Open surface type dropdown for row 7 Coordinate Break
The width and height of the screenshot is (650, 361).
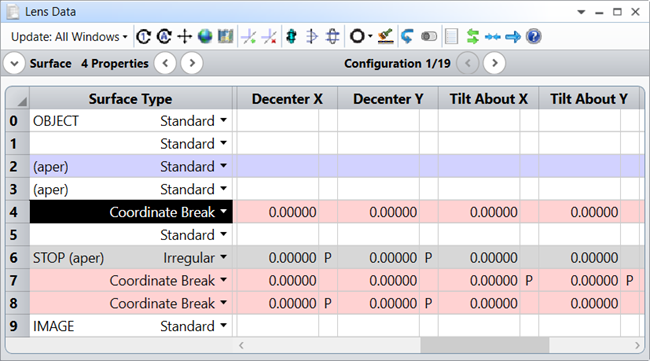(x=223, y=280)
